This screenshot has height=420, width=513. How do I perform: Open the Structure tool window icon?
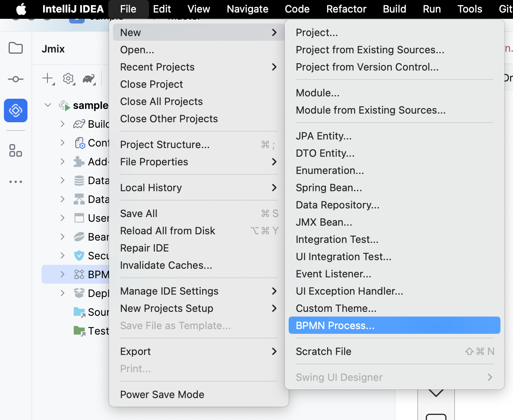[15, 151]
